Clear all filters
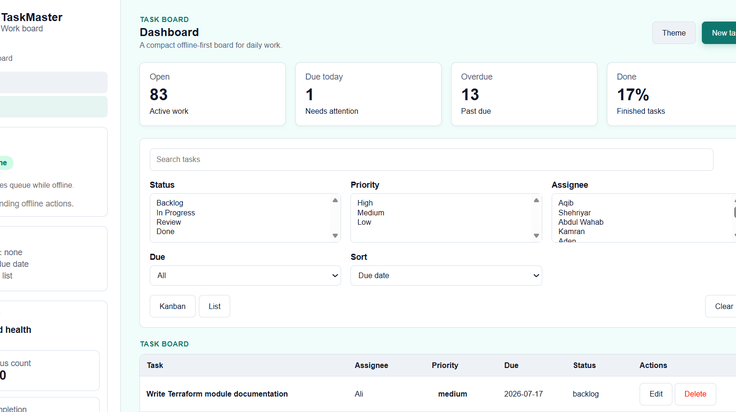736x412 pixels. (721, 306)
